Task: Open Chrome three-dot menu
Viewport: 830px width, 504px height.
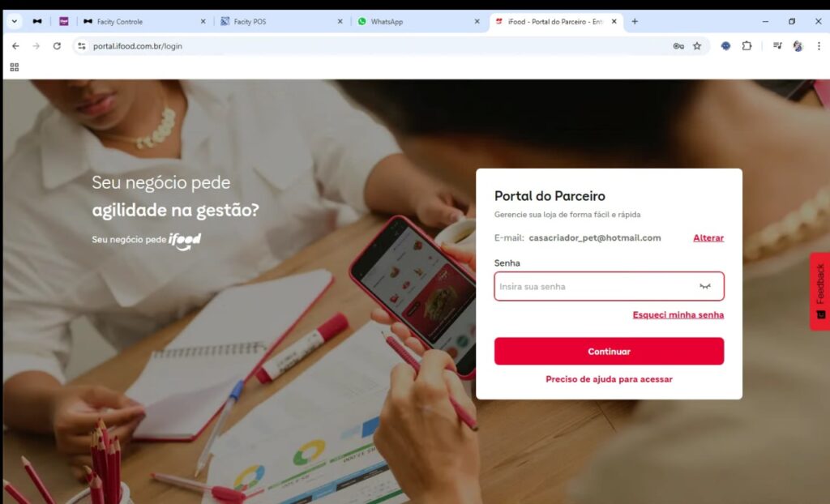Action: coord(819,46)
